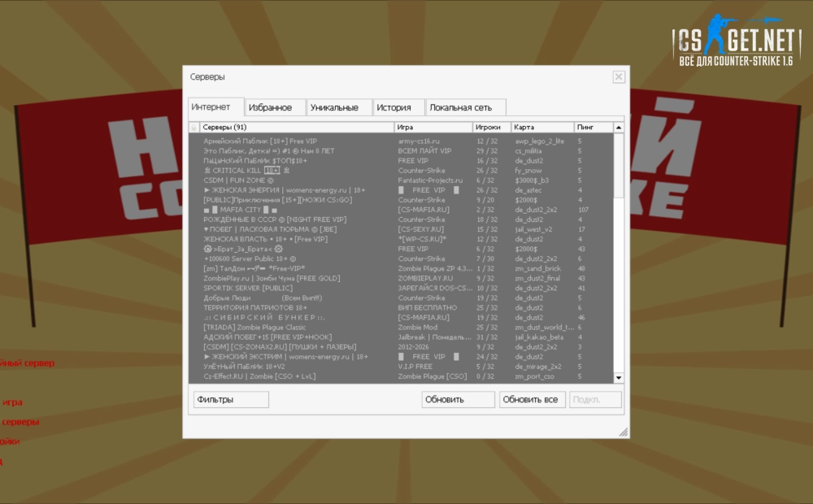
Task: Click the ping value 107 cell
Action: [x=583, y=210]
